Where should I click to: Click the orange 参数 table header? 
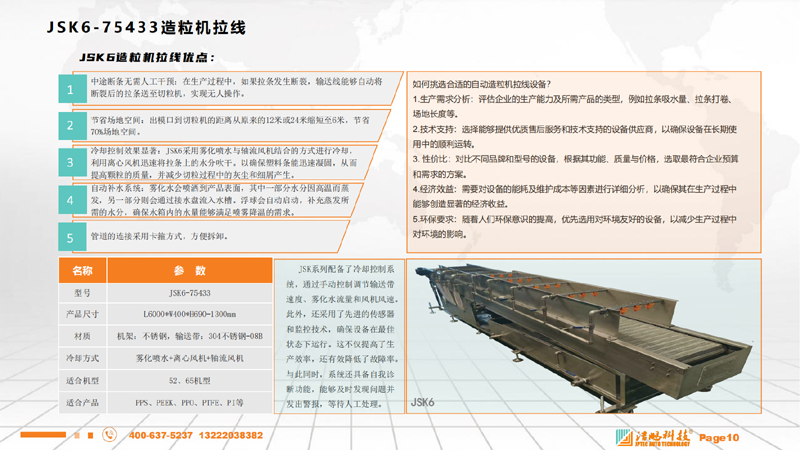coord(189,270)
